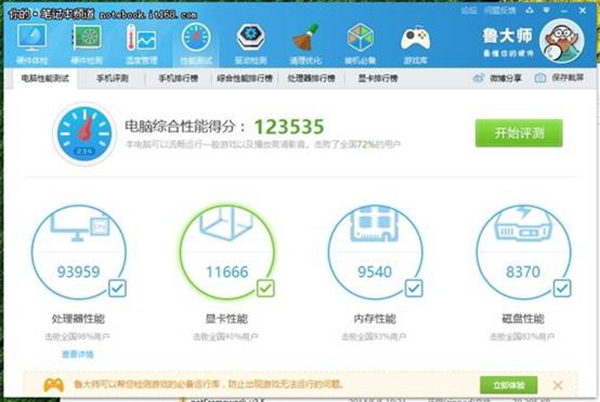
Task: Open the title bar dropdown menu icon
Action: click(x=546, y=10)
